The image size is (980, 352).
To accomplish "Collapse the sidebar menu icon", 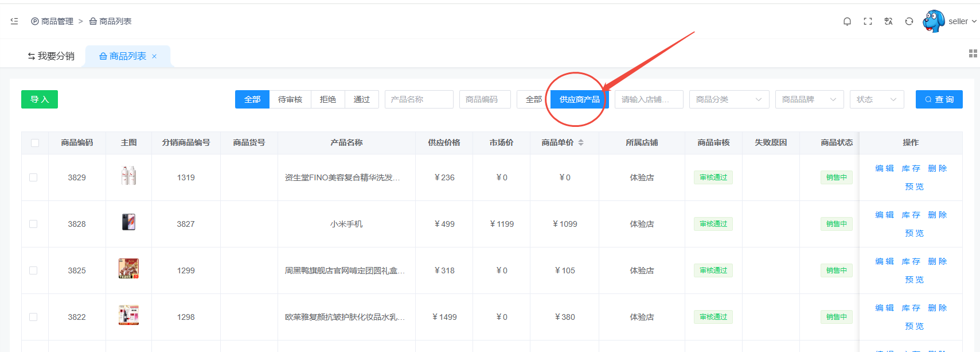I will point(14,21).
